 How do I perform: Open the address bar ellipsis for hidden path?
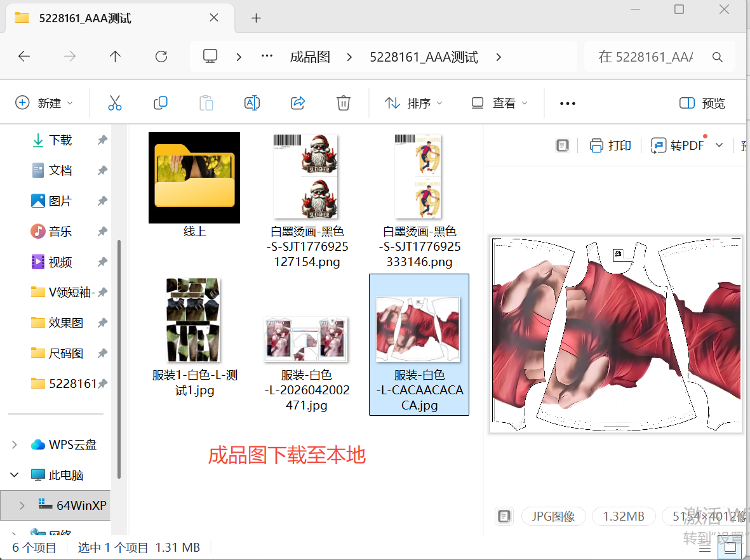[267, 57]
